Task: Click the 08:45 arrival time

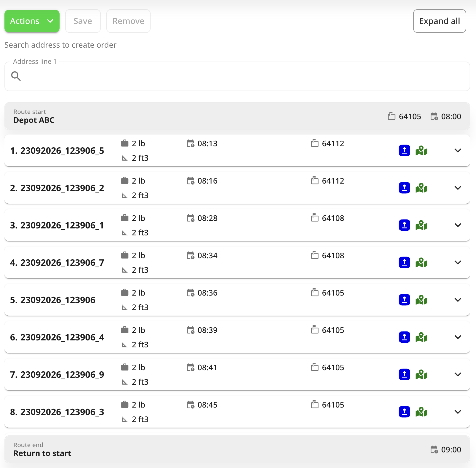Action: [x=207, y=405]
